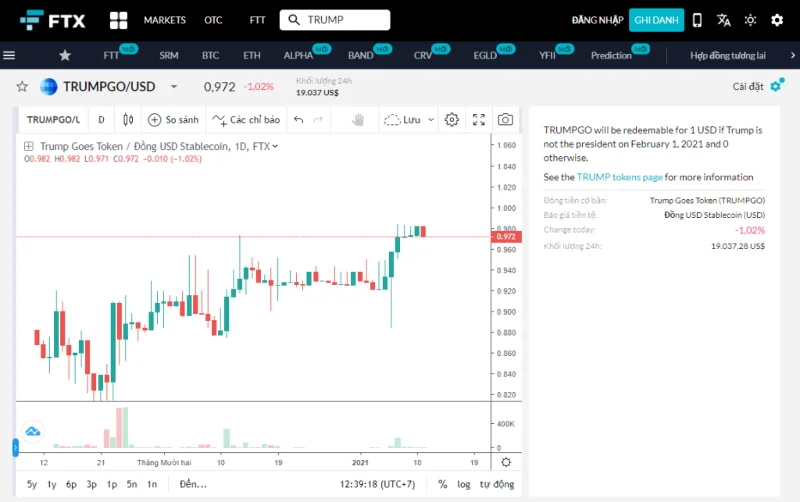Image resolution: width=800 pixels, height=502 pixels.
Task: Open the TRUMPGO/USD market dropdown
Action: point(174,87)
